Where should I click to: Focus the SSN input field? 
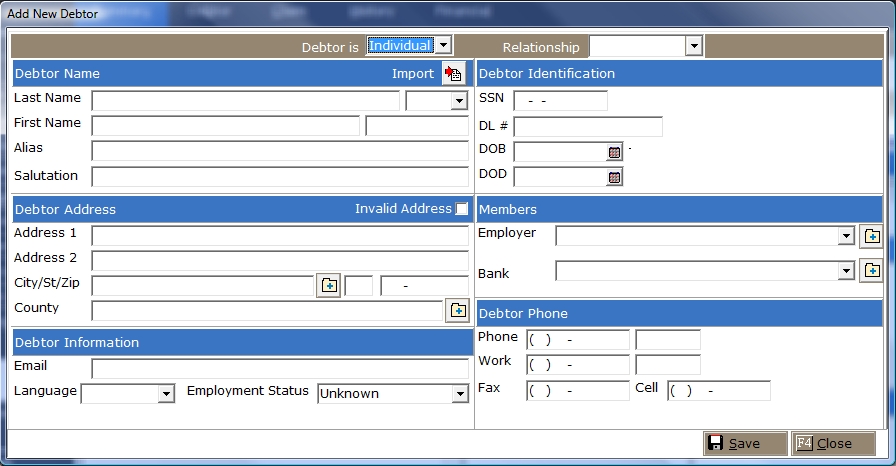[x=560, y=101]
